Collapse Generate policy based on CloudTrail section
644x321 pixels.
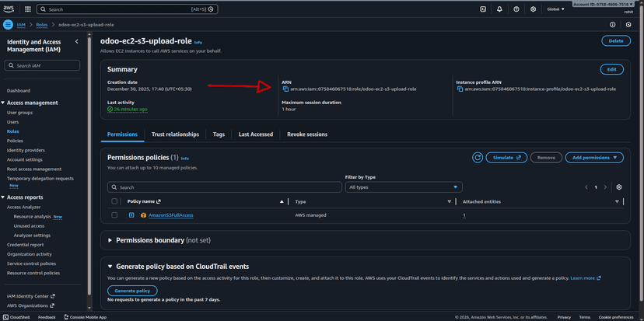click(x=110, y=267)
